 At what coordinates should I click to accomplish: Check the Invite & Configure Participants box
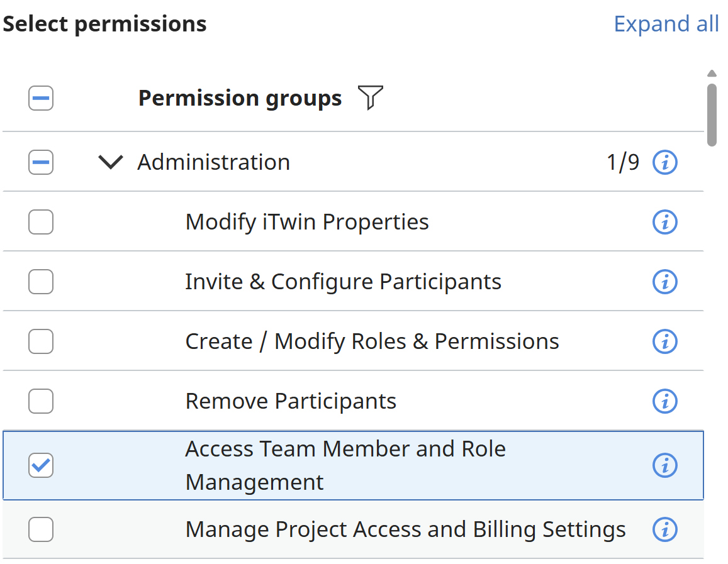[x=41, y=282]
